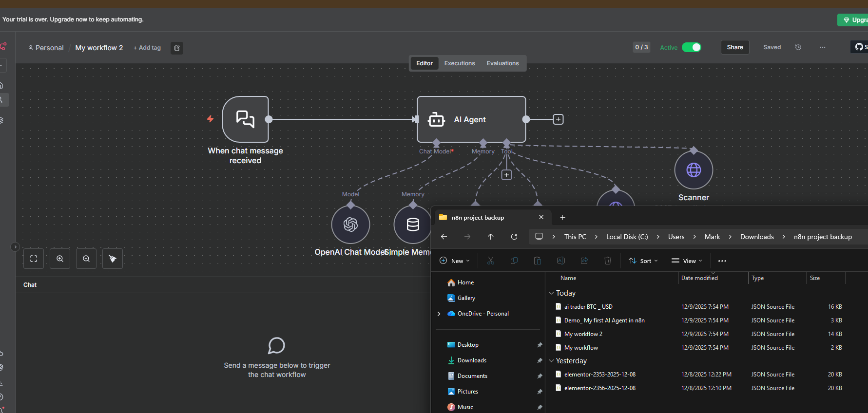Open the Sort dropdown
868x413 pixels.
[643, 261]
